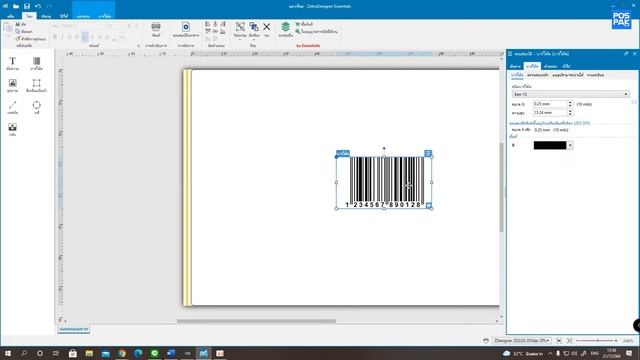Click the horizontal scrollbar under the canvas
The width and height of the screenshot is (640, 360).
256,321
